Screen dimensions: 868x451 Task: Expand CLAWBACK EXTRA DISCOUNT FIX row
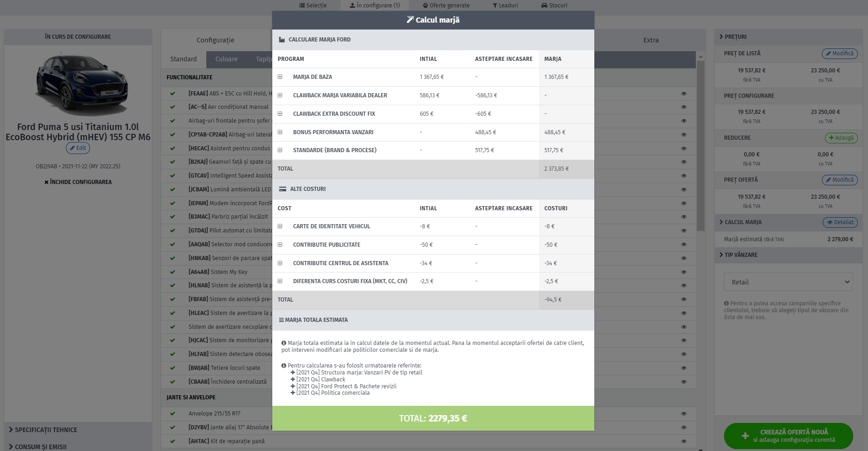tap(280, 113)
